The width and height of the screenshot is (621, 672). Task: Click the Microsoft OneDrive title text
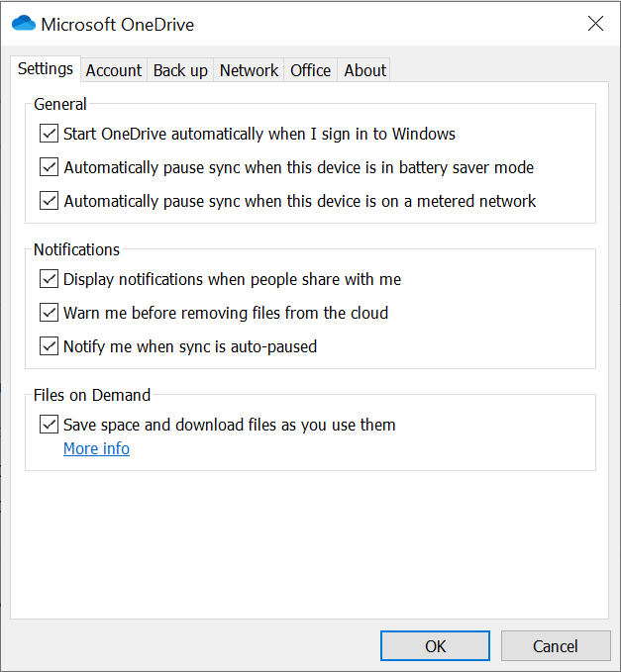coord(118,25)
